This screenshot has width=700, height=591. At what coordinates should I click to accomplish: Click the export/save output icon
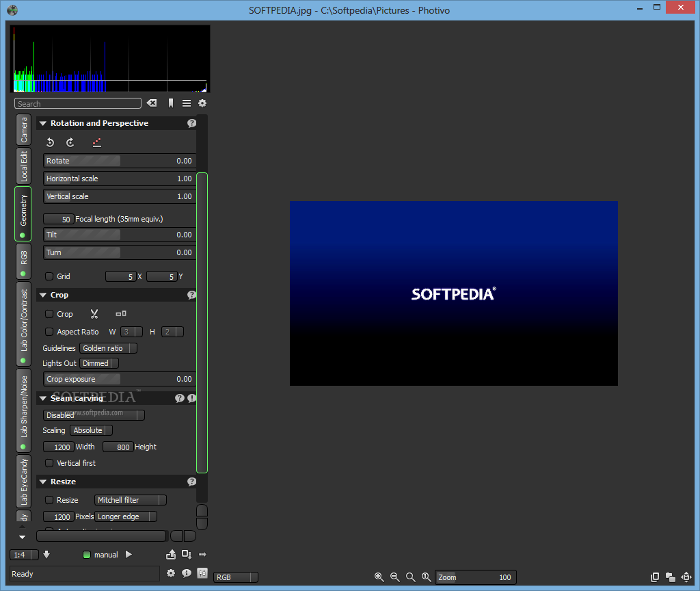click(x=171, y=554)
